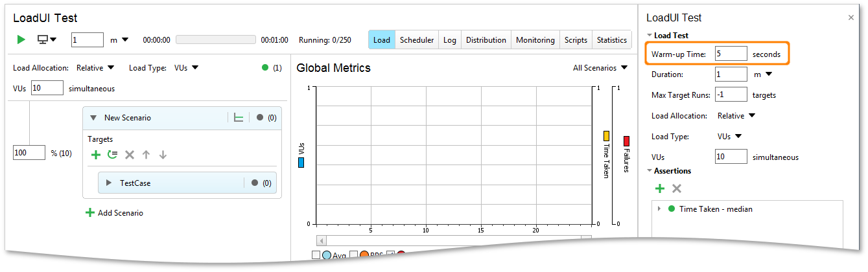Screen dimensions: 868x272
Task: Click the red Failures axis marker
Action: (x=626, y=141)
